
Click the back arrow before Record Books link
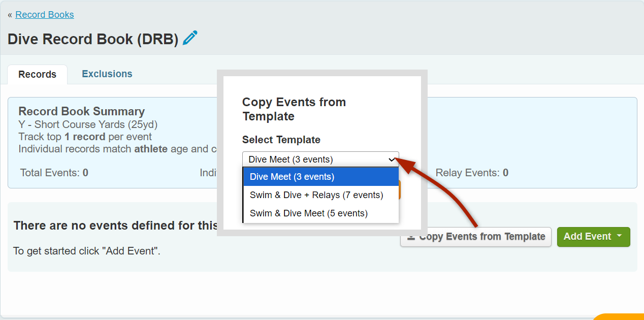[x=10, y=14]
